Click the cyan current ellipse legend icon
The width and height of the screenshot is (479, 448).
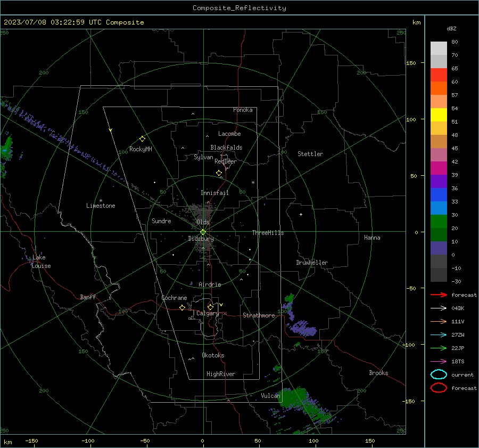(x=439, y=374)
